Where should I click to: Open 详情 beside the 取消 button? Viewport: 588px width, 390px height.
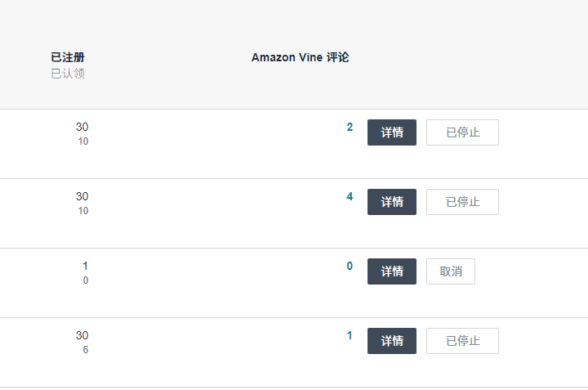coord(391,271)
